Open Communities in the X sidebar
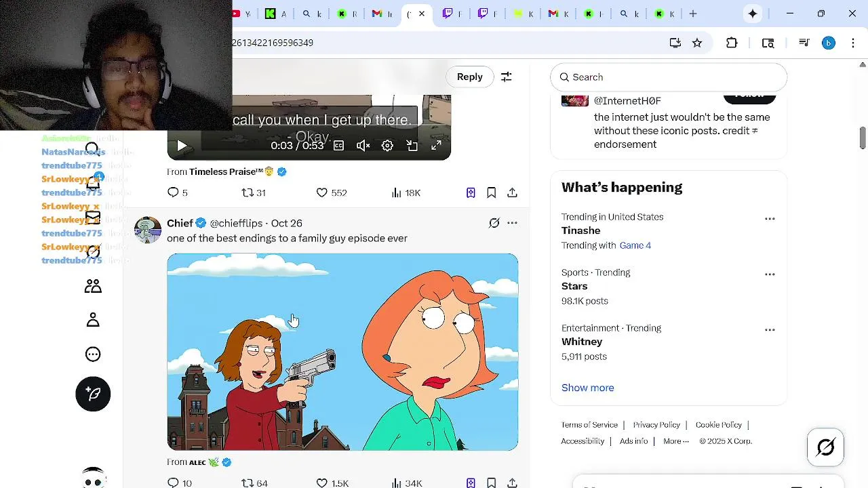Viewport: 868px width, 488px height. (93, 287)
